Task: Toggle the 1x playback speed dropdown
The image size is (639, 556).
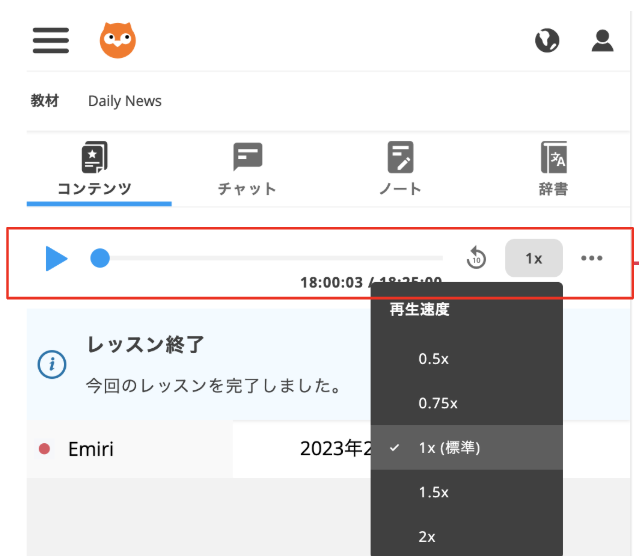Action: tap(534, 258)
